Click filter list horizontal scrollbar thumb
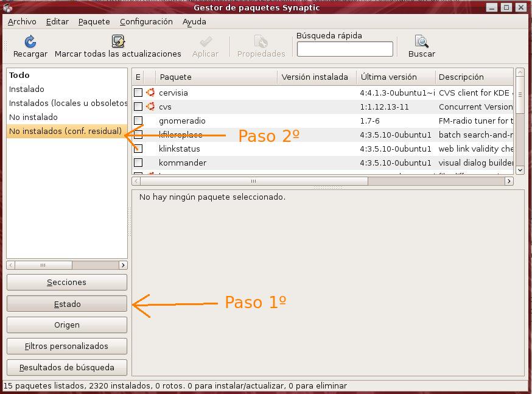Viewport: 532px width, 394px height. (x=43, y=265)
